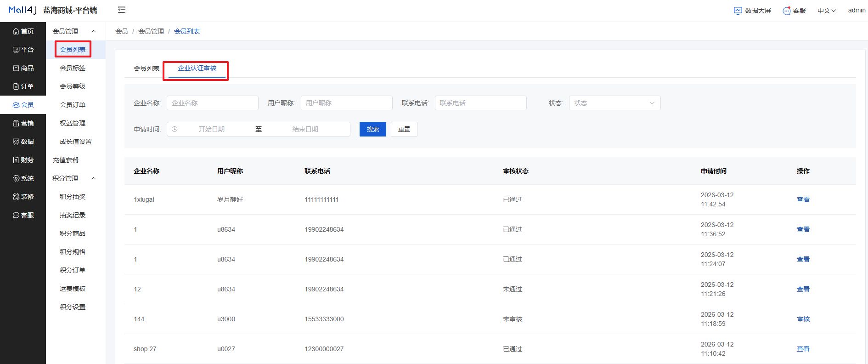The width and height of the screenshot is (868, 364).
Task: Select the 会员 members section
Action: tap(23, 105)
